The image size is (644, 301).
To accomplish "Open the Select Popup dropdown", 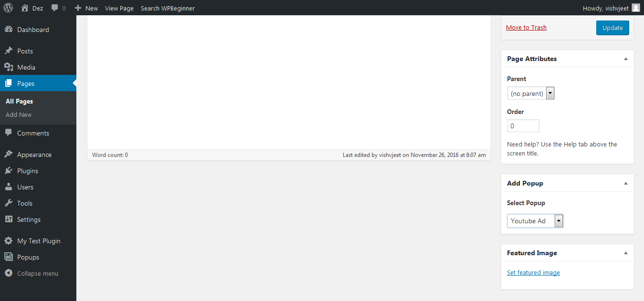I will [x=535, y=221].
